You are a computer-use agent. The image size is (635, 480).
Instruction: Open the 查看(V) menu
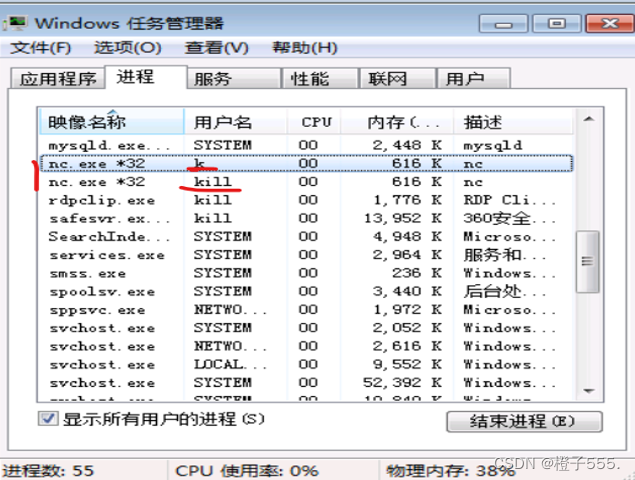[216, 48]
